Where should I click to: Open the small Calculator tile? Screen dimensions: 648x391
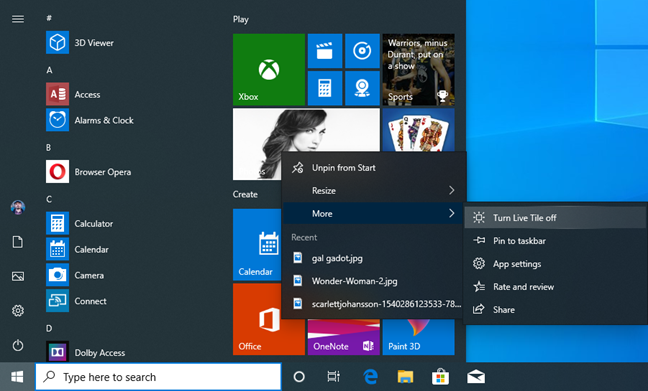pos(325,88)
